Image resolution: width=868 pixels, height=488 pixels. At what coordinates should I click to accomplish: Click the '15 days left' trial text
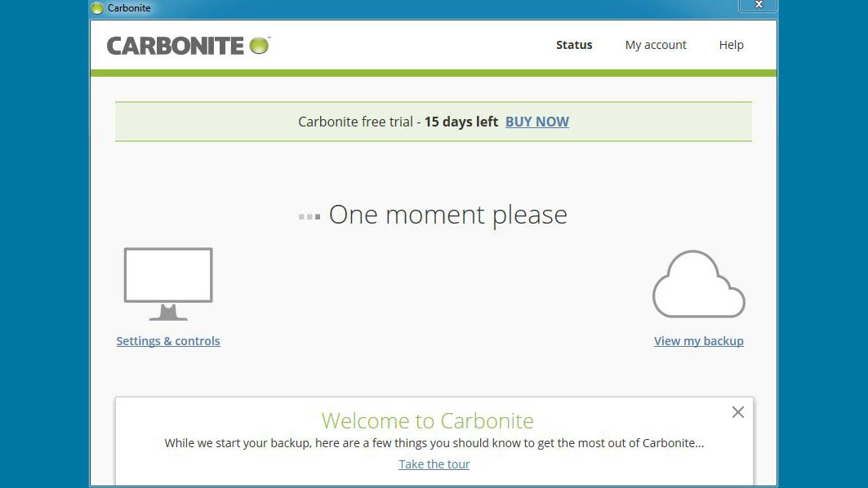461,122
